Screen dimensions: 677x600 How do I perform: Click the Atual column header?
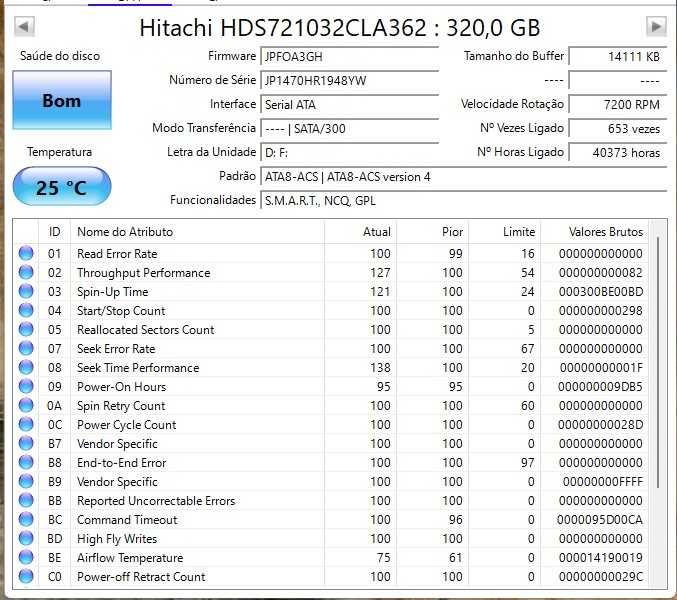click(x=361, y=232)
